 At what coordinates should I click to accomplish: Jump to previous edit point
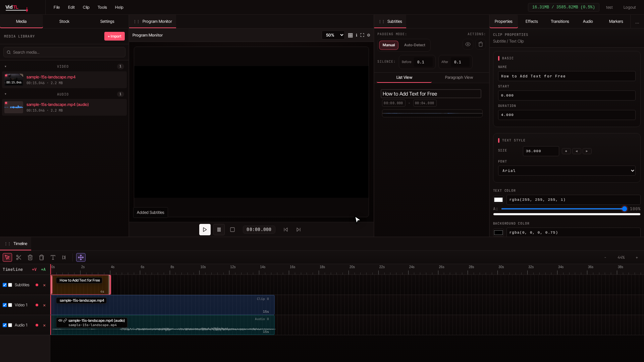(286, 230)
